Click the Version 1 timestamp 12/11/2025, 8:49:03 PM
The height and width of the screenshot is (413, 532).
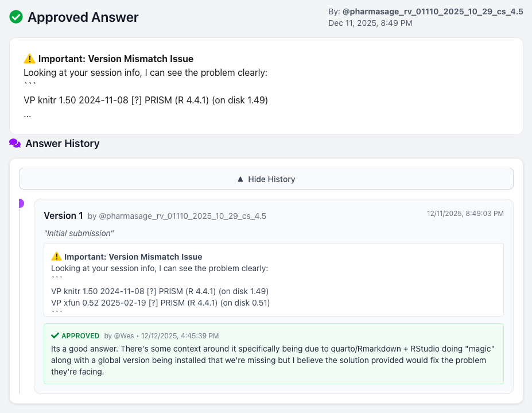tap(465, 214)
